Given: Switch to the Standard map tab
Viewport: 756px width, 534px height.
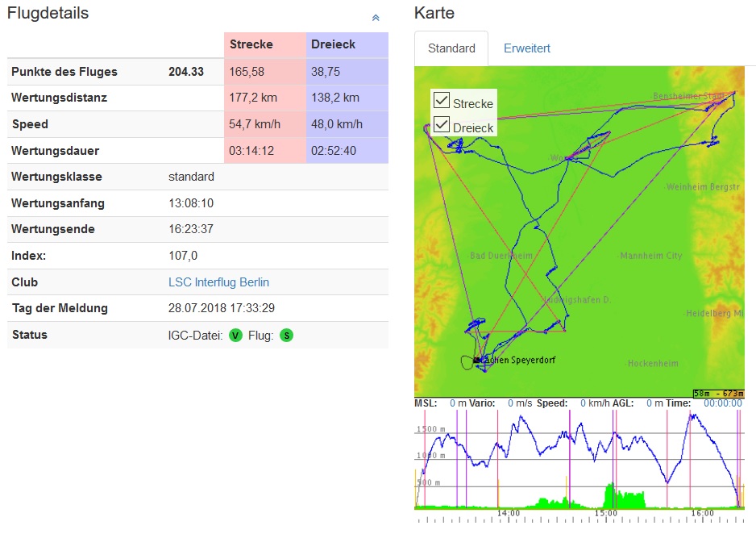Looking at the screenshot, I should (x=451, y=48).
